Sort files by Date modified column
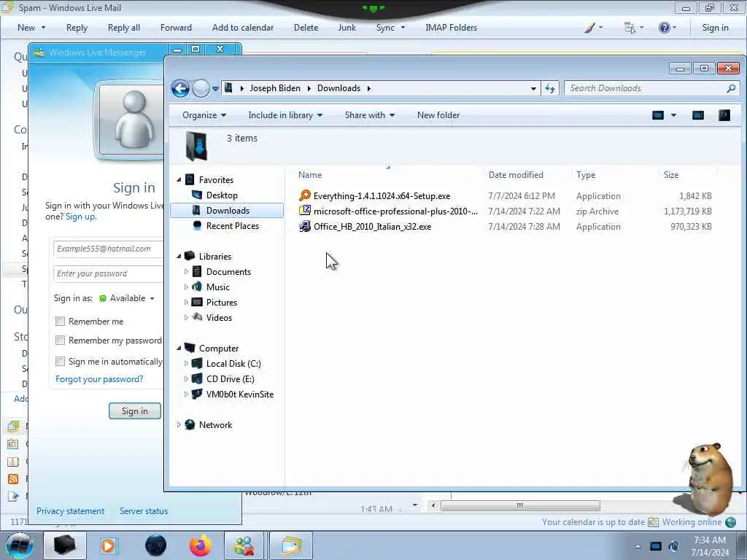The image size is (747, 560). 516,175
